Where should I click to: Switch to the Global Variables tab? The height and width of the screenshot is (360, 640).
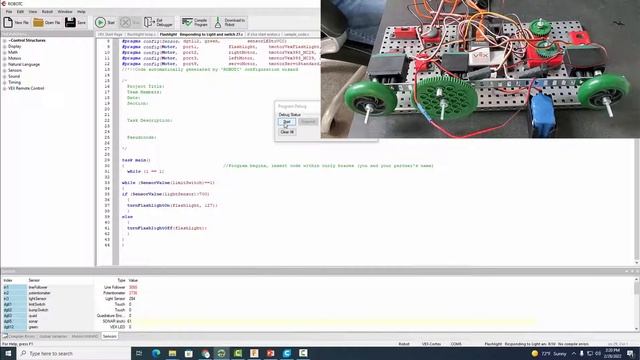pos(53,336)
